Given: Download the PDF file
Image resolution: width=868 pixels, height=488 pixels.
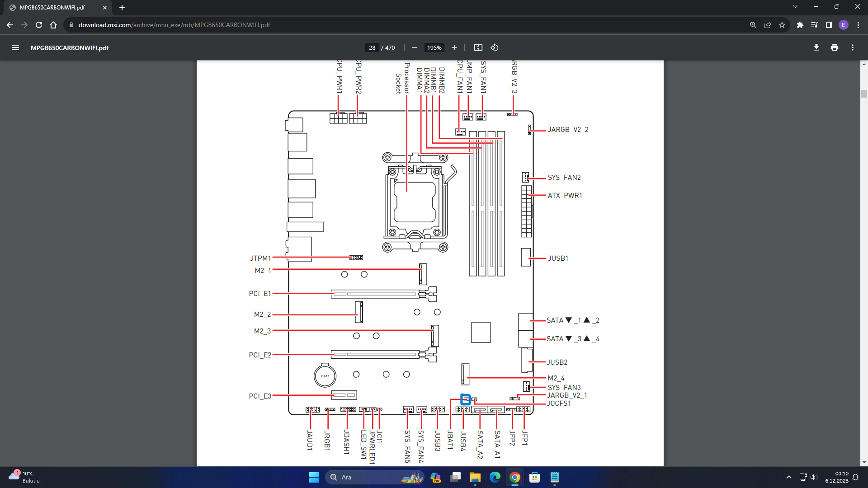Looking at the screenshot, I should (x=816, y=47).
